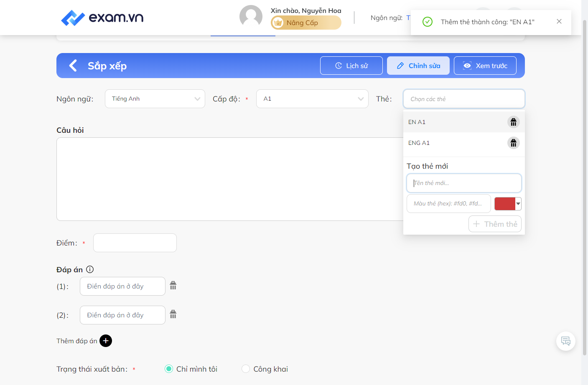The image size is (588, 385).
Task: Dismiss the success notification
Action: point(559,21)
